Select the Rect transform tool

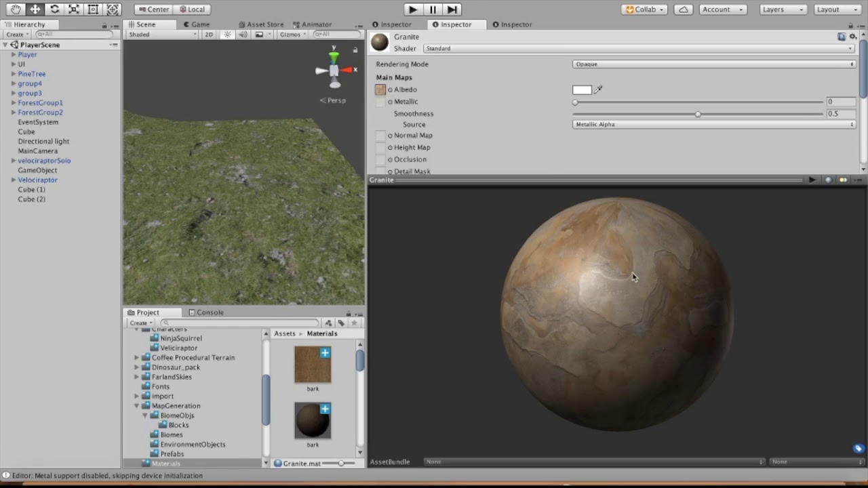tap(94, 9)
